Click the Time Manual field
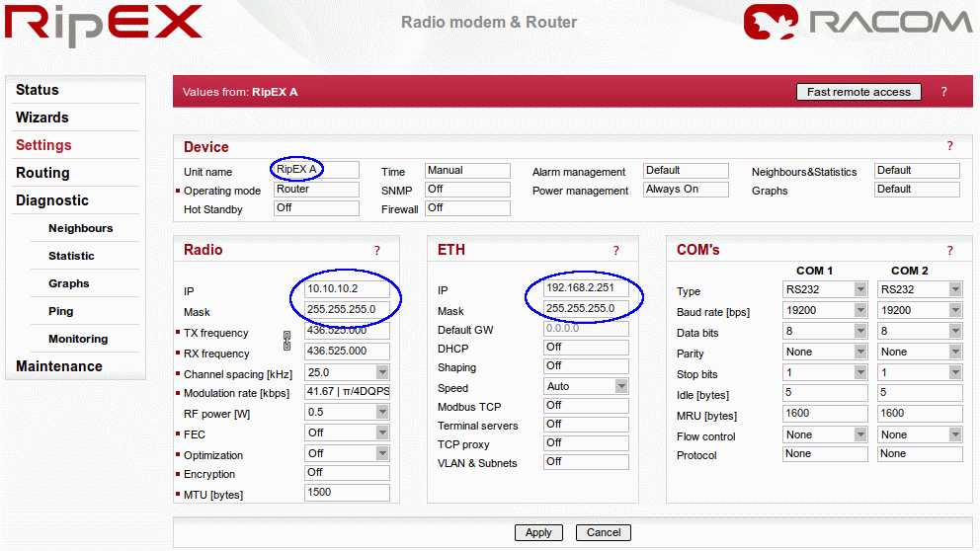Viewport: 980px width, 551px height. point(467,171)
